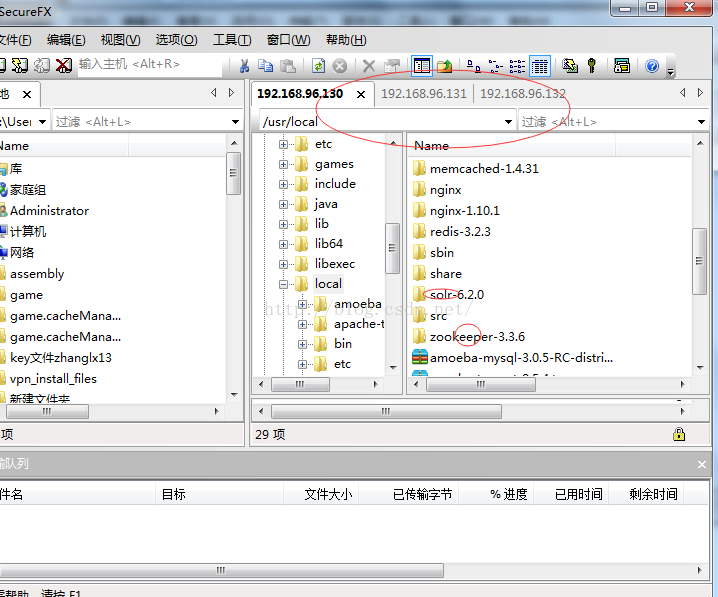Switch to list view
718x597 pixels.
pos(517,66)
